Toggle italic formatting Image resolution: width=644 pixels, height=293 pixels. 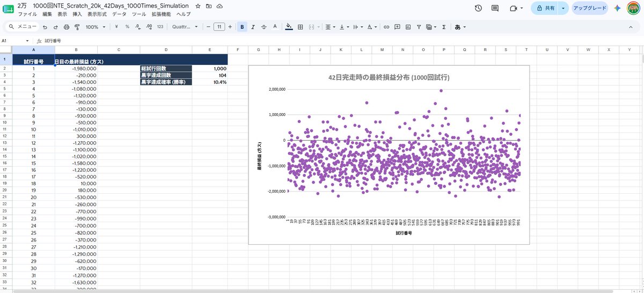253,26
